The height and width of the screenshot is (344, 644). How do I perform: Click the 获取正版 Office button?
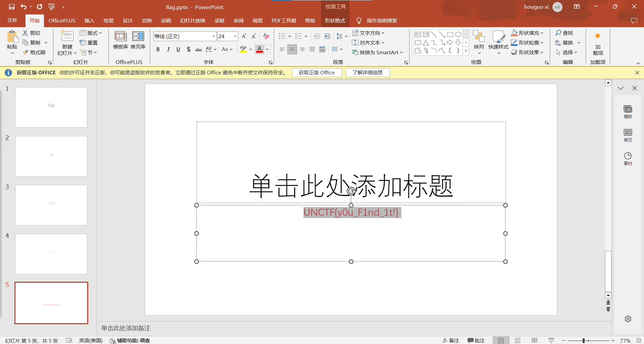pos(317,73)
